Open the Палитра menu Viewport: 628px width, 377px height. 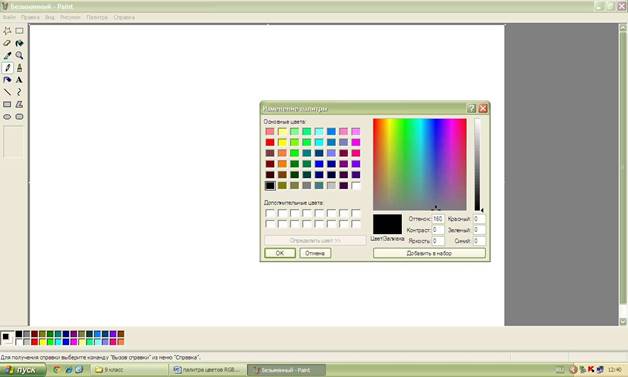[x=97, y=18]
